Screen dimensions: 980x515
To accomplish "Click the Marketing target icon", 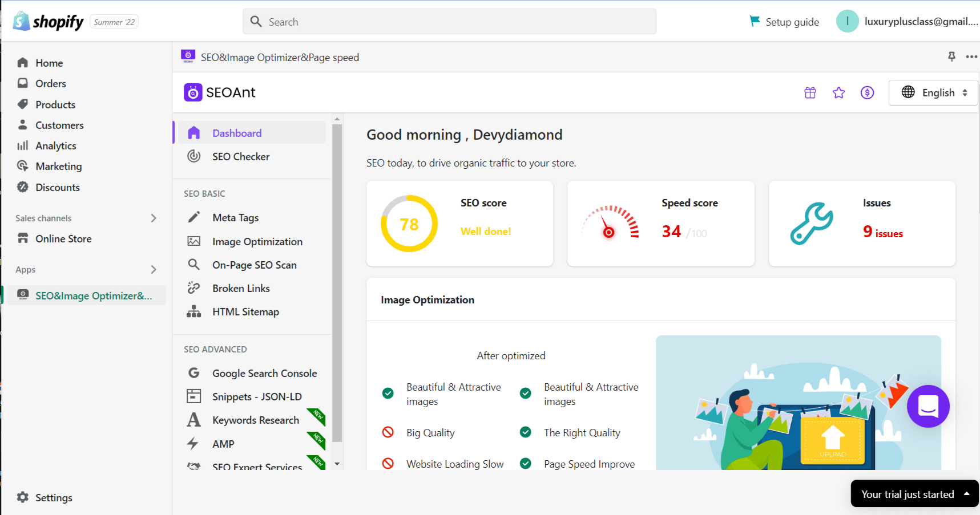I will pyautogui.click(x=23, y=166).
